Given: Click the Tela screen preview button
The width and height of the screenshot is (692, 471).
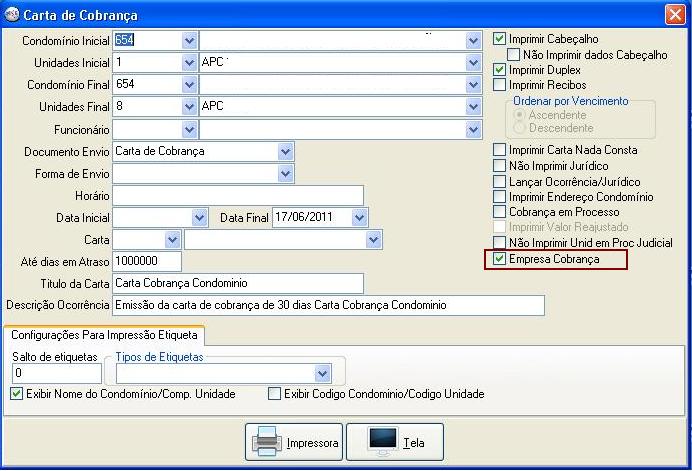Looking at the screenshot, I should (394, 441).
